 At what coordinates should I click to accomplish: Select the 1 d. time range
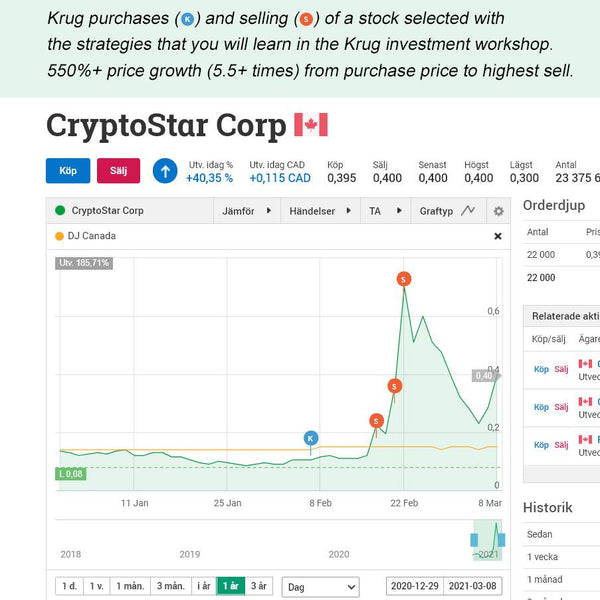69,586
